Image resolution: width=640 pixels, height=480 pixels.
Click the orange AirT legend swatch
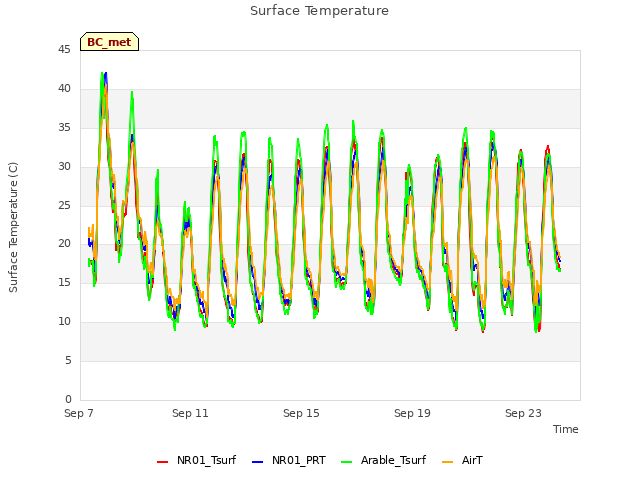pos(447,462)
